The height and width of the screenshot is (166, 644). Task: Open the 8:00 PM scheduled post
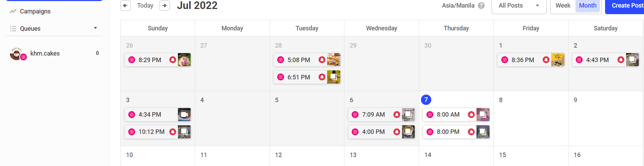(x=448, y=132)
